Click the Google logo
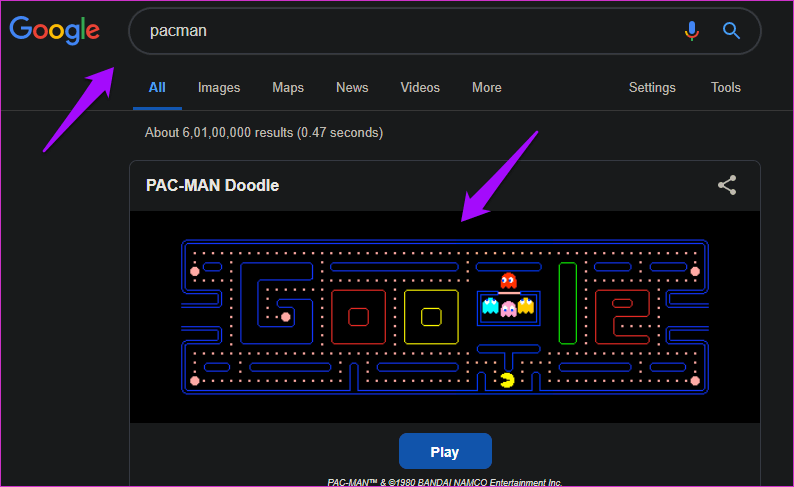Screen dimensions: 794x487 tap(54, 29)
